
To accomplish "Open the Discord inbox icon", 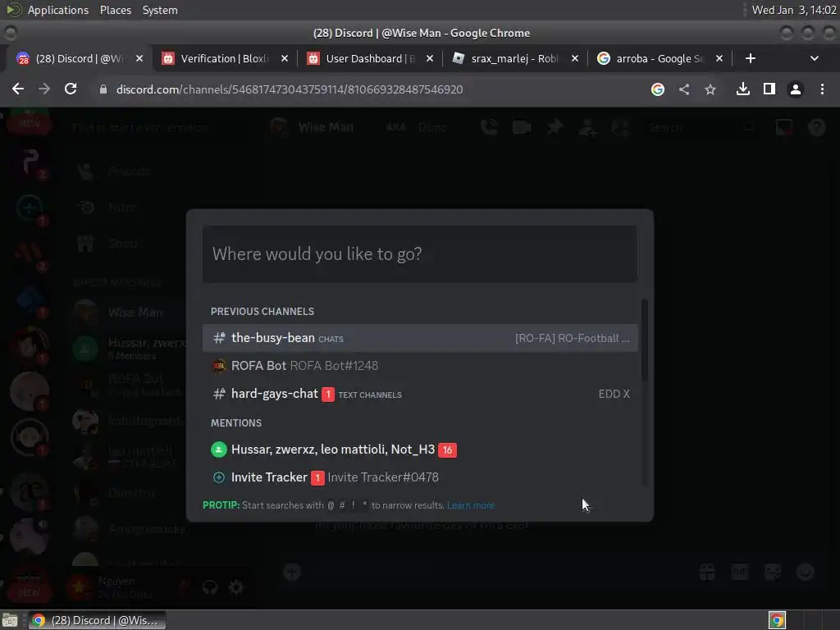I will coord(784,127).
